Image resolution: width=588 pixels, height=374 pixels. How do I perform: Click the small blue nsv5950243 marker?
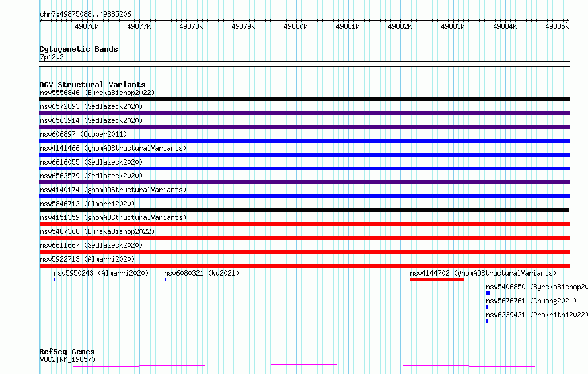55,280
